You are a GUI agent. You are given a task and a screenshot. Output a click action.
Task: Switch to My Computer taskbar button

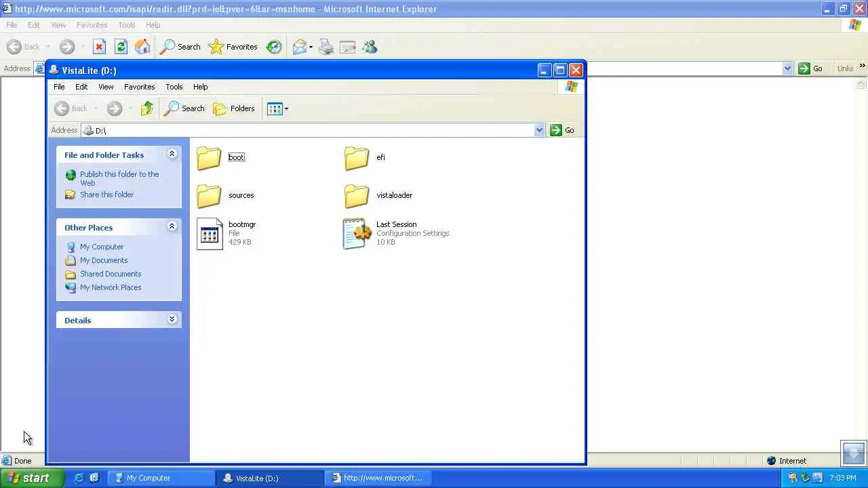pos(162,478)
